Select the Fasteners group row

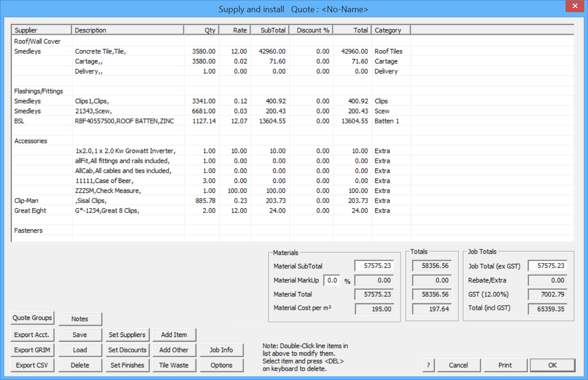coord(293,230)
